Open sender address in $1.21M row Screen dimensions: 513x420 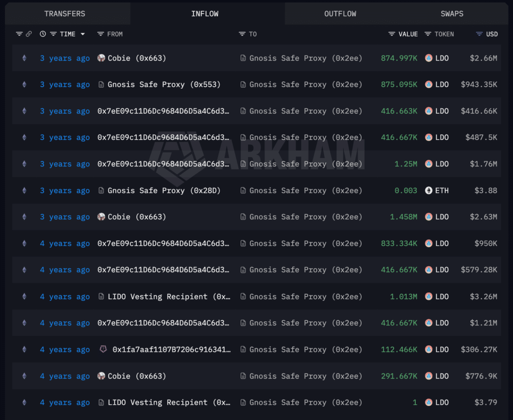coord(163,323)
